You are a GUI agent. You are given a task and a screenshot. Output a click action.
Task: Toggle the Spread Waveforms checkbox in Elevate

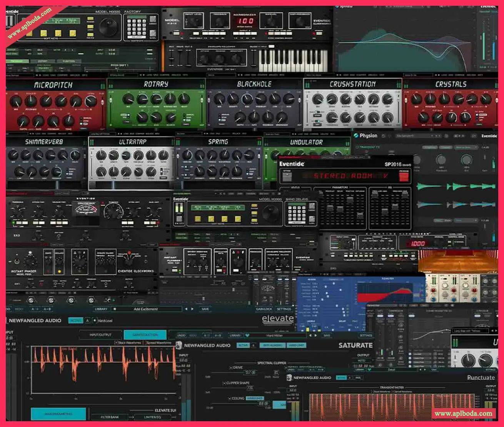145,342
